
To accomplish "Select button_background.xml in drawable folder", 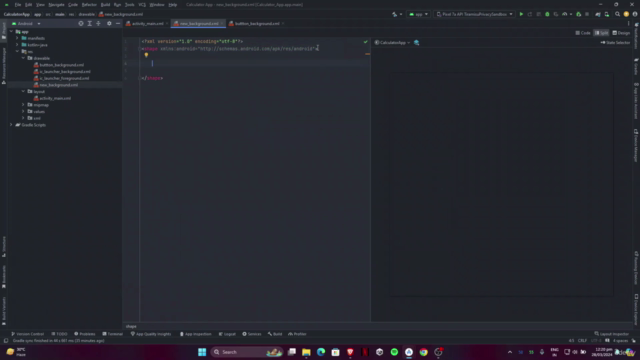I will [x=61, y=65].
